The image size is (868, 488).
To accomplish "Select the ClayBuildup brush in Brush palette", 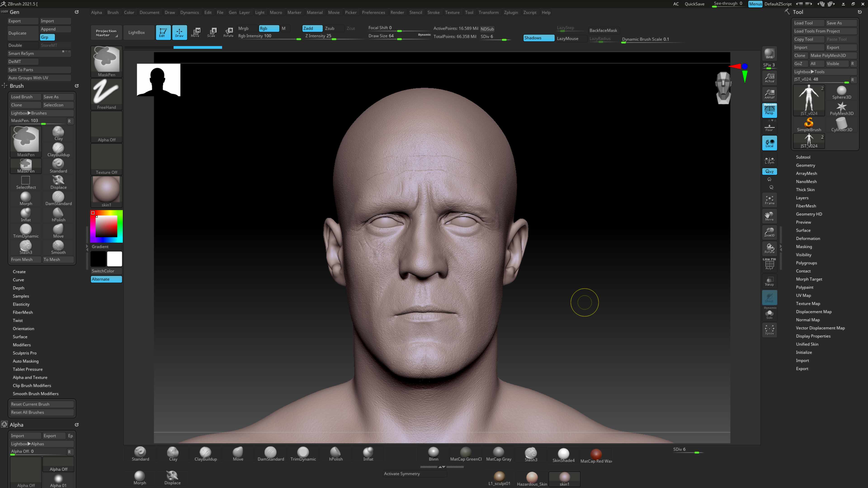I will click(58, 150).
